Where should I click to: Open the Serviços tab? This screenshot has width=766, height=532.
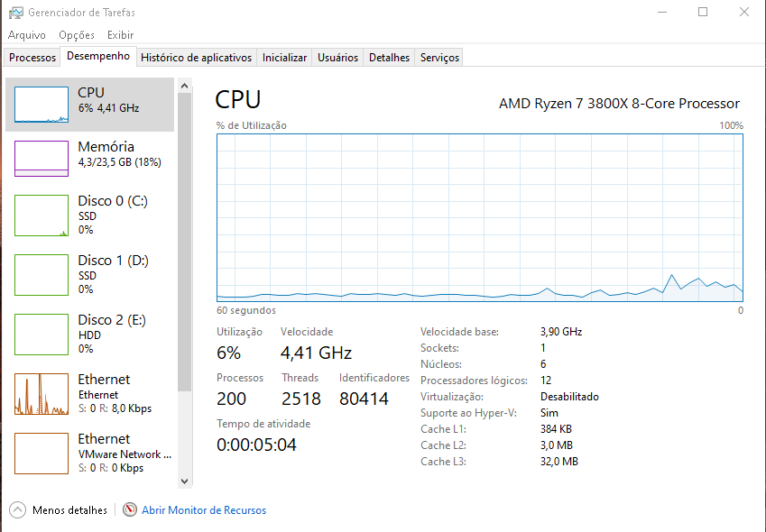pos(439,58)
